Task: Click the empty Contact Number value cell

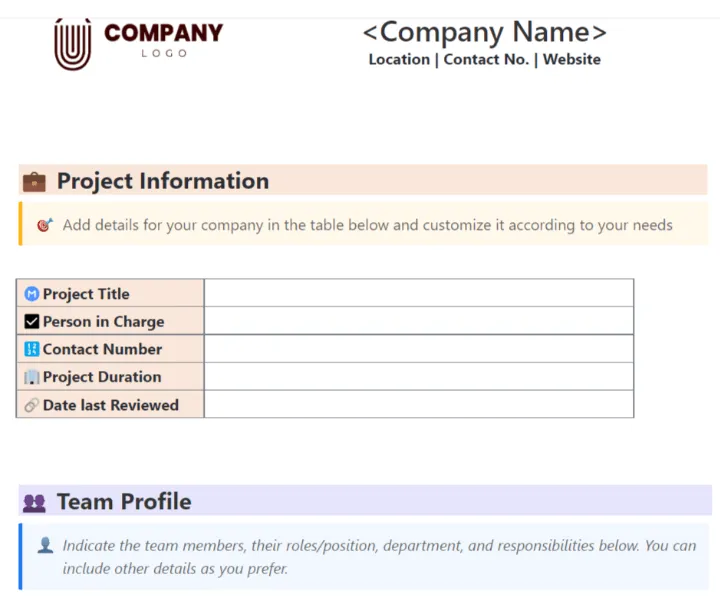Action: pyautogui.click(x=419, y=348)
